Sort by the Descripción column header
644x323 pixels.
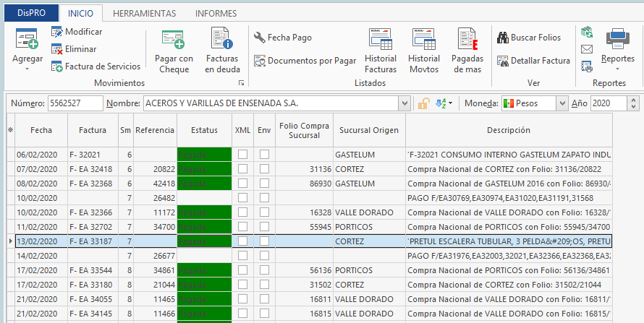point(509,130)
